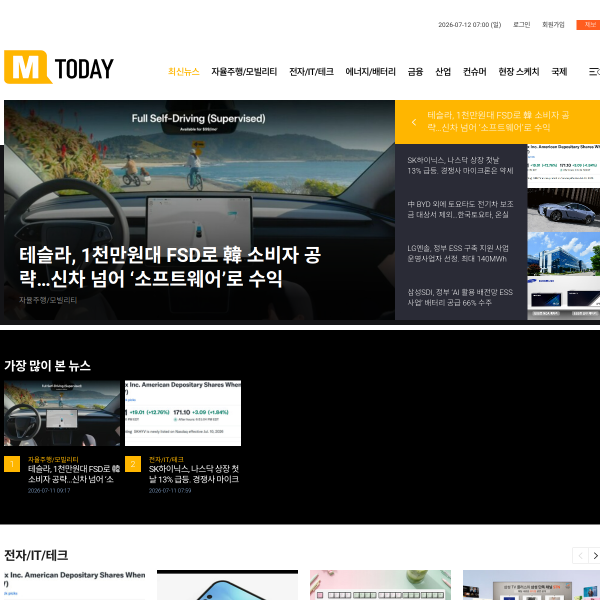Click the rank number 2 badge

[133, 464]
